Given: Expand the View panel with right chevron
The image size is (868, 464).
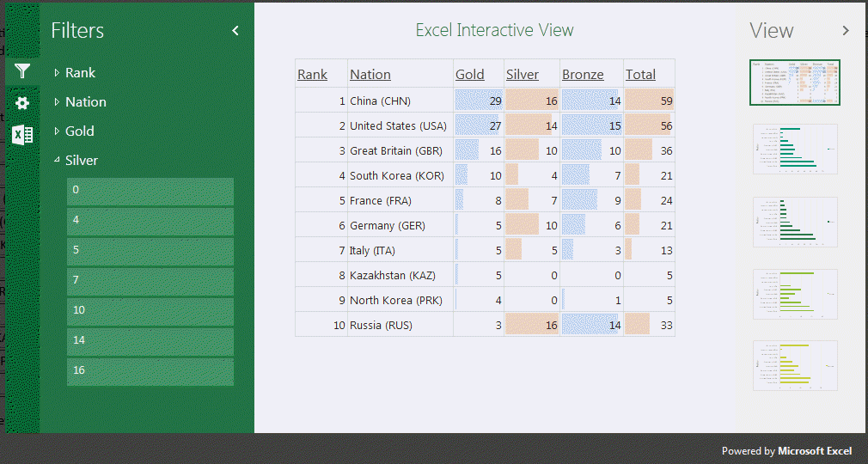Looking at the screenshot, I should 846,31.
